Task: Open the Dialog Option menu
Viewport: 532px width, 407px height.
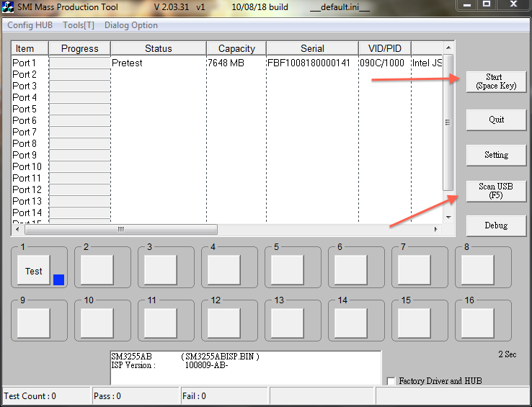Action: (131, 25)
